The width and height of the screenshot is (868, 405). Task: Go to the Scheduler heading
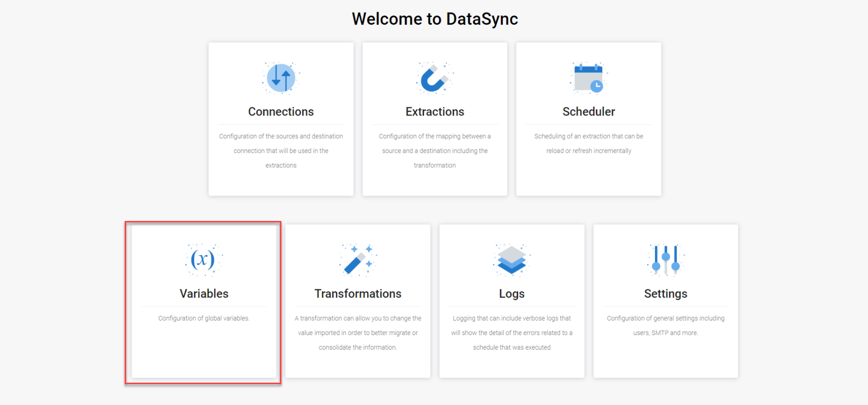(x=589, y=112)
